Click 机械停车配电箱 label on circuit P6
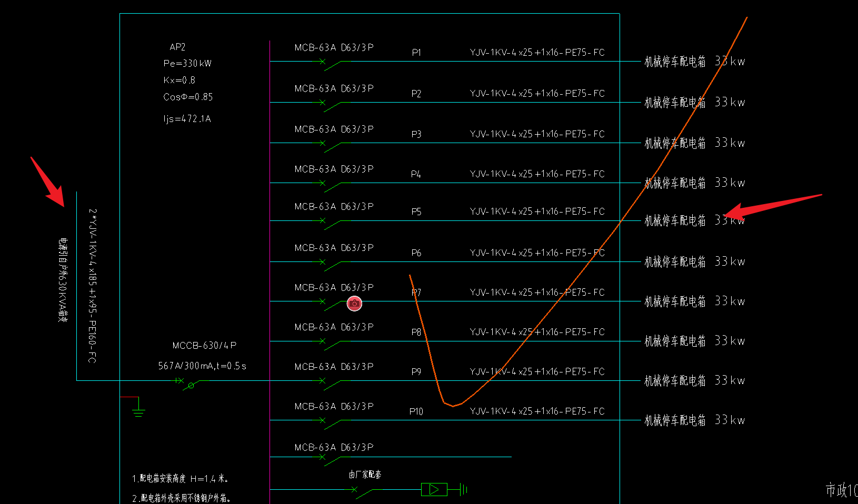 [675, 262]
